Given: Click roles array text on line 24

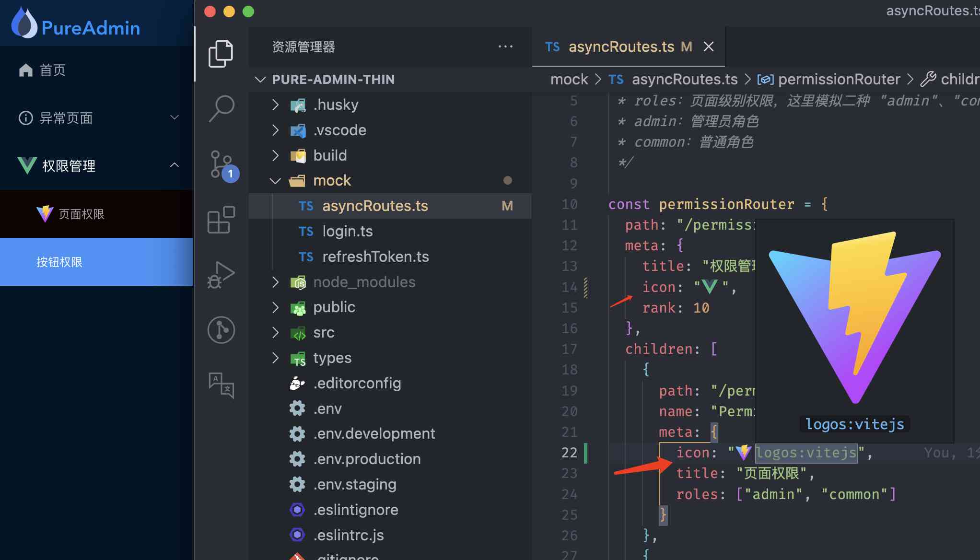Looking at the screenshot, I should point(786,494).
